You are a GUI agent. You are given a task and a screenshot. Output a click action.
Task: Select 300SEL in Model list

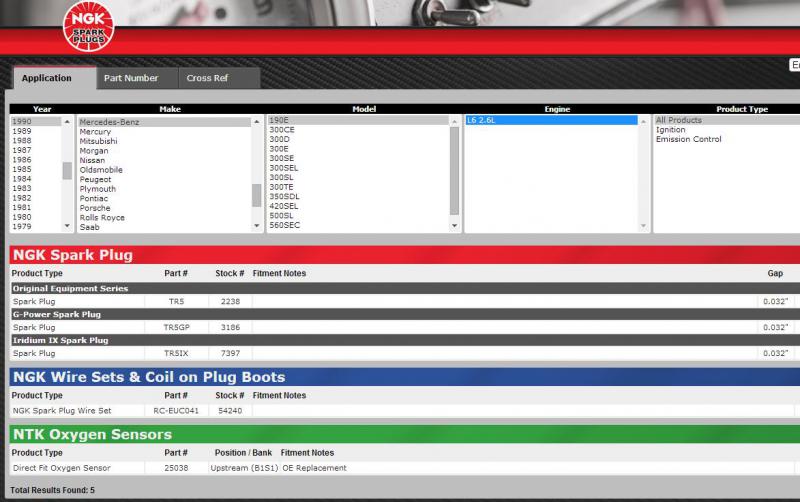(284, 168)
